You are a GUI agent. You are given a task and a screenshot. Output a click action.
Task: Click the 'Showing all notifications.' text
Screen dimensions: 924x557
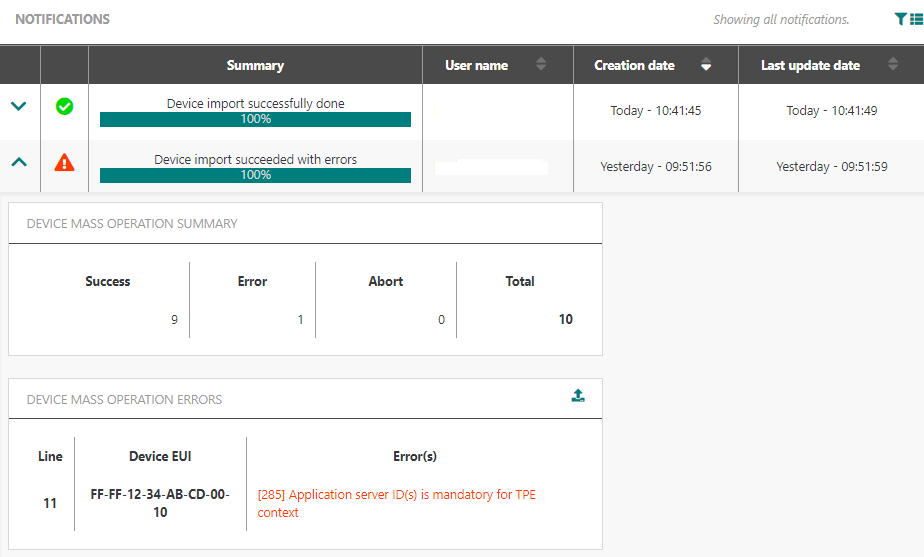(x=781, y=19)
